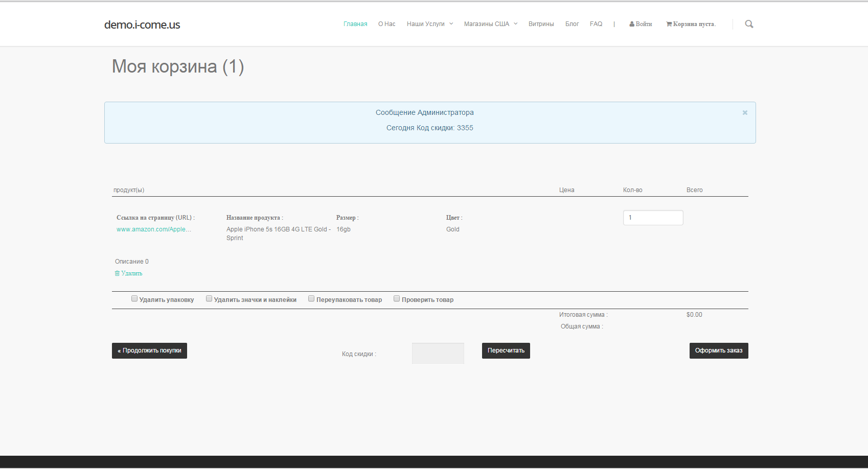
Task: Click the demo.i-come.us site logo
Action: coord(142,25)
